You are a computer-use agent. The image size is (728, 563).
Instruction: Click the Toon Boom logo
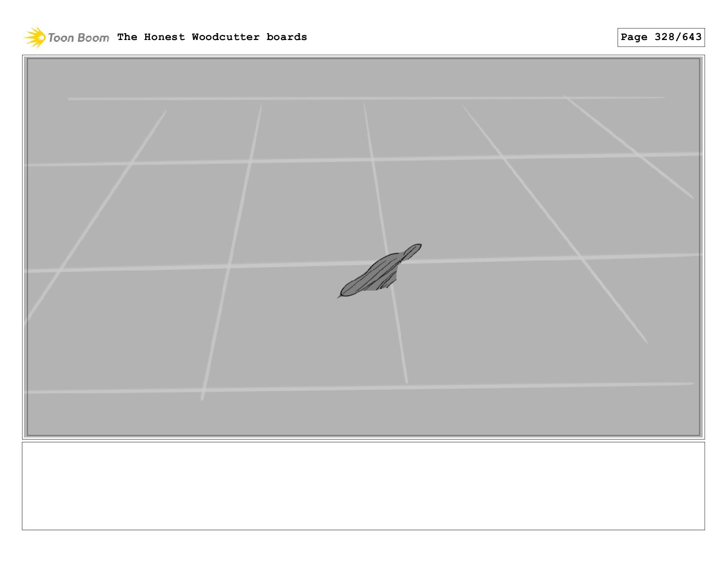67,37
